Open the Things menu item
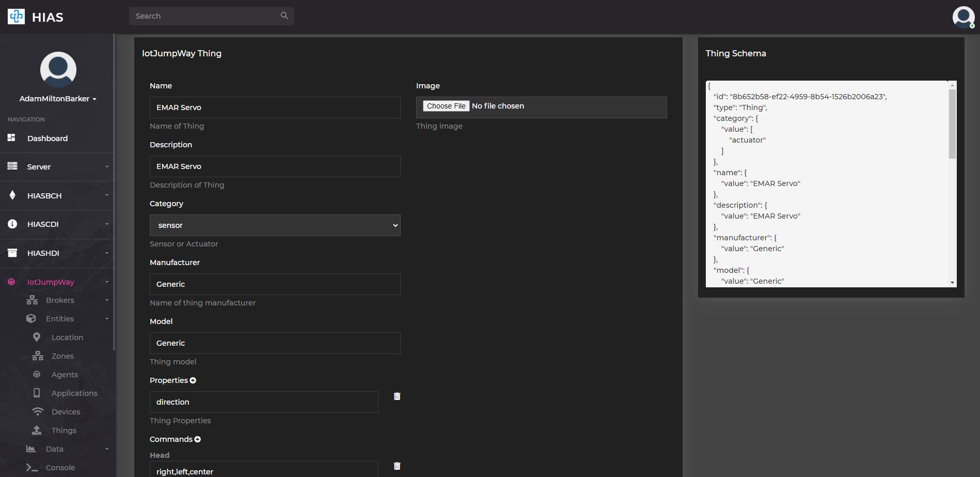Viewport: 980px width, 477px height. pyautogui.click(x=64, y=430)
